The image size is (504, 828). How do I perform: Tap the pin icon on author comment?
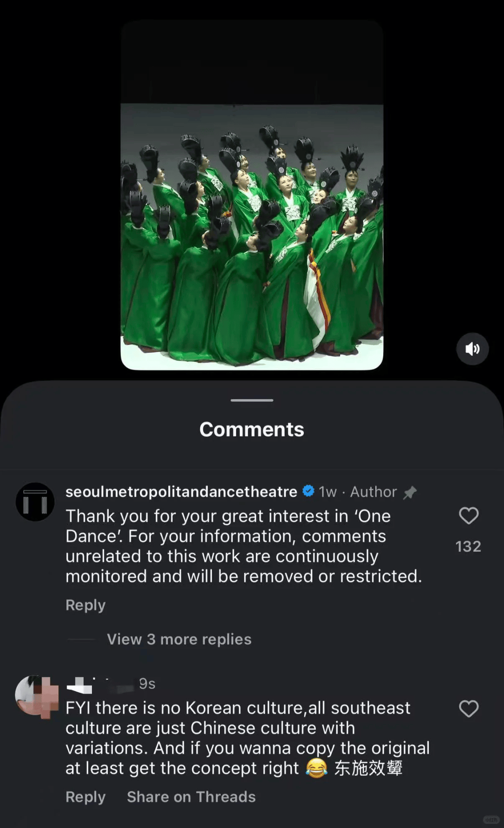click(410, 492)
